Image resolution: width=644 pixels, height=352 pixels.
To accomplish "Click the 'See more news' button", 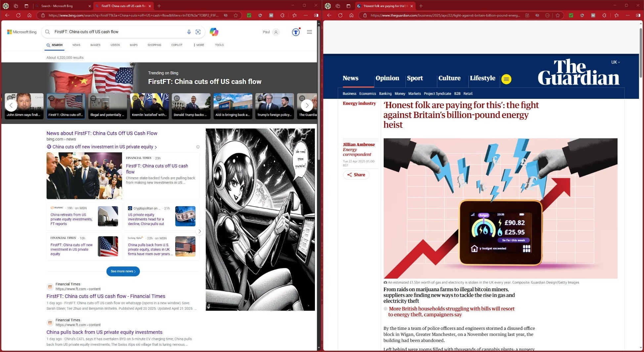I will point(123,271).
